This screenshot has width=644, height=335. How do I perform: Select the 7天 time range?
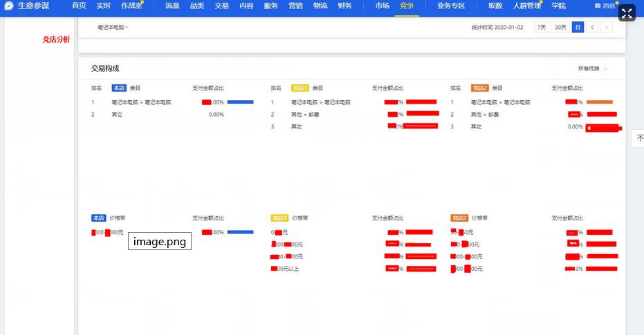click(x=542, y=27)
